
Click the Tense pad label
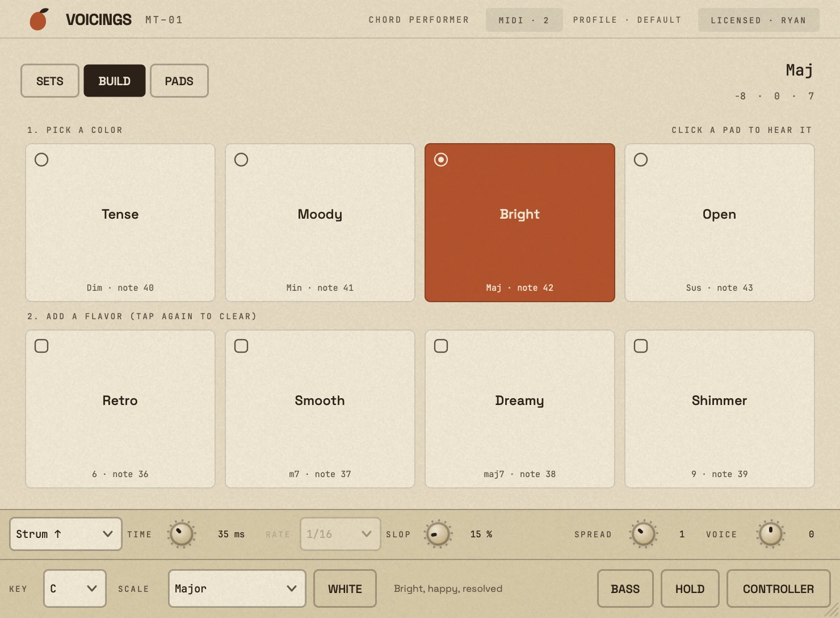[x=120, y=214]
